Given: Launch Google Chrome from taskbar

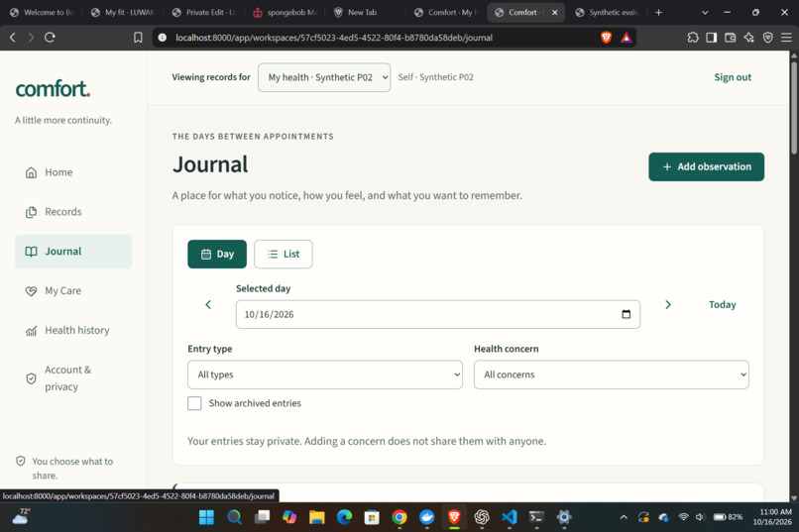Looking at the screenshot, I should pyautogui.click(x=399, y=517).
